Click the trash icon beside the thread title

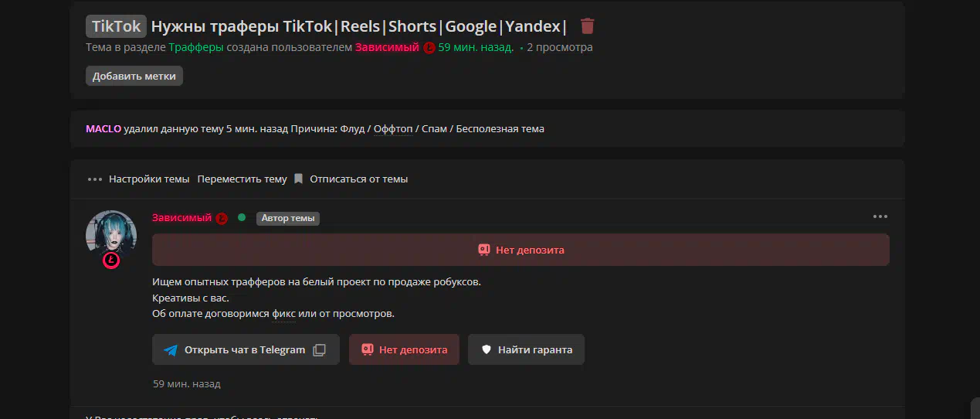click(x=588, y=26)
